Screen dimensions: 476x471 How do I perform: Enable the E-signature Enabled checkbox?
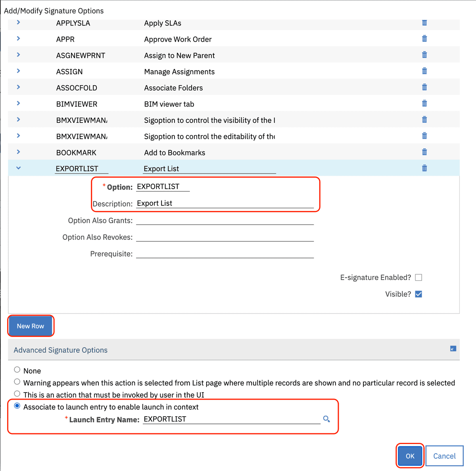click(418, 277)
